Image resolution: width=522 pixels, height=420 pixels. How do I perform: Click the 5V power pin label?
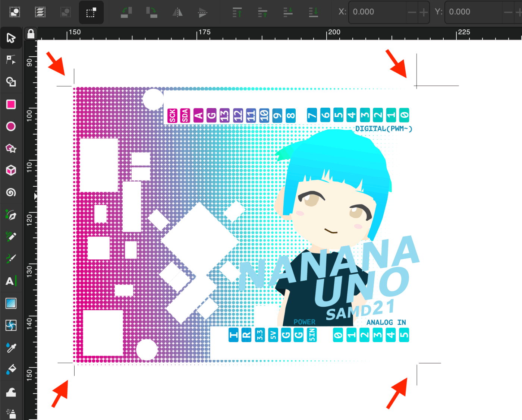[x=273, y=335]
